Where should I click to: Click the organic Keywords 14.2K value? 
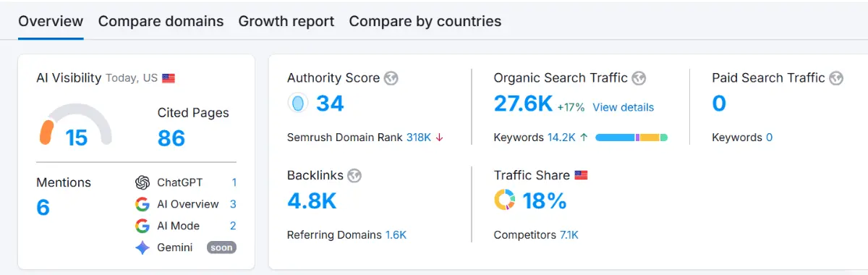pos(561,137)
